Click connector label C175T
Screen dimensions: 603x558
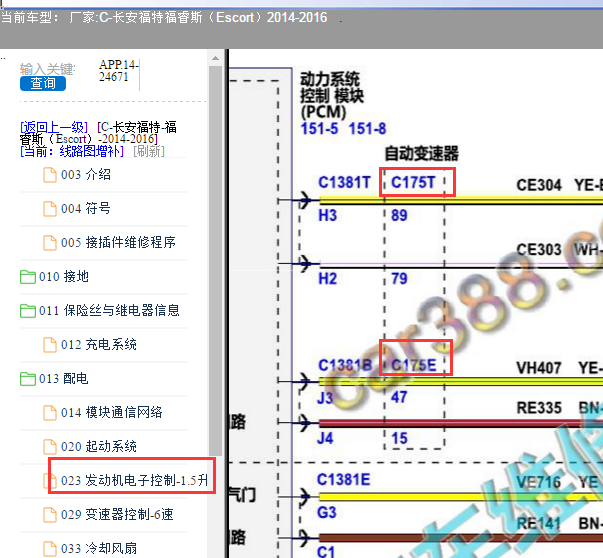(x=413, y=182)
